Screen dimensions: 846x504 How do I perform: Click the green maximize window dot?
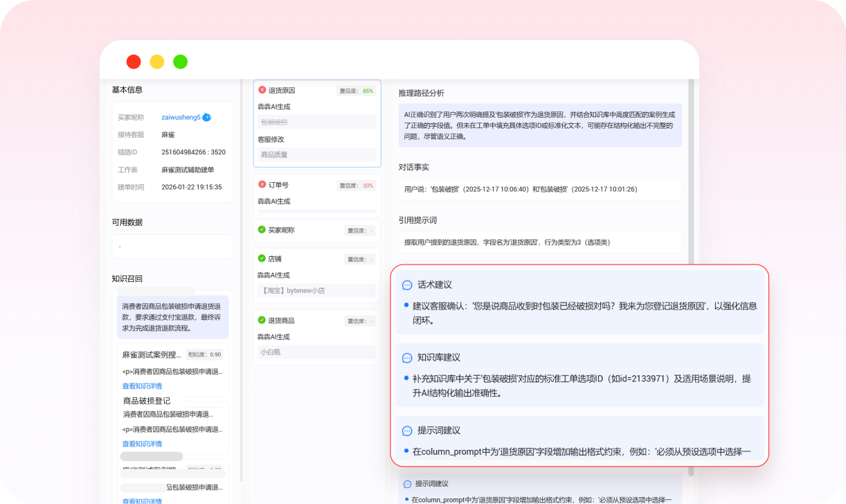(x=180, y=62)
